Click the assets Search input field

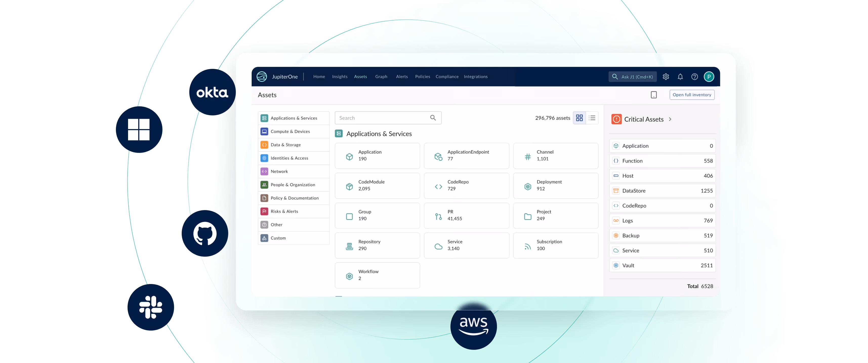(x=388, y=118)
